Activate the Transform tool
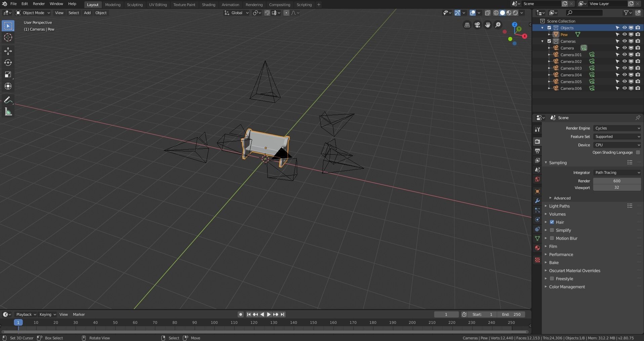 click(x=8, y=86)
